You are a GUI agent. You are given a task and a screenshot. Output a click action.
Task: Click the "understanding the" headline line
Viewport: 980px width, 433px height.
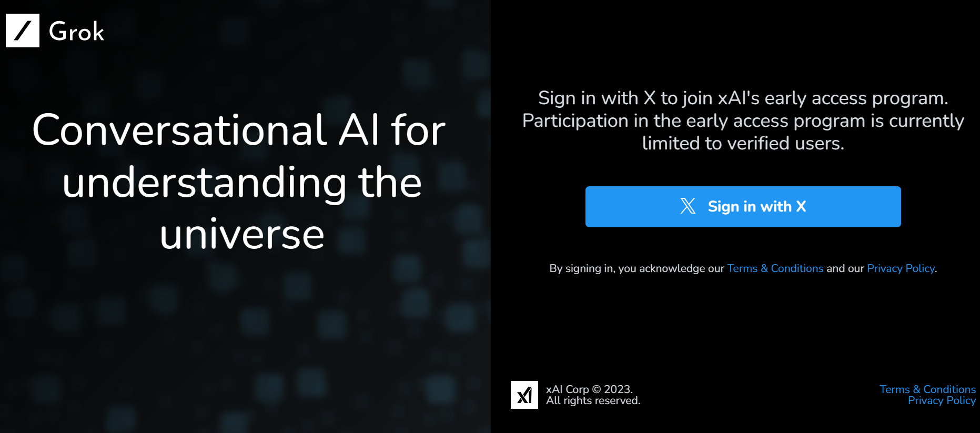tap(242, 183)
